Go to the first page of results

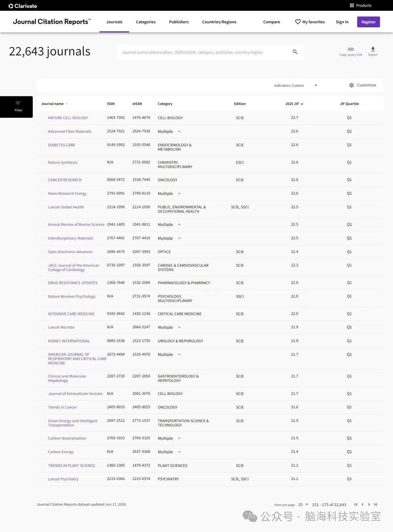tap(356, 504)
